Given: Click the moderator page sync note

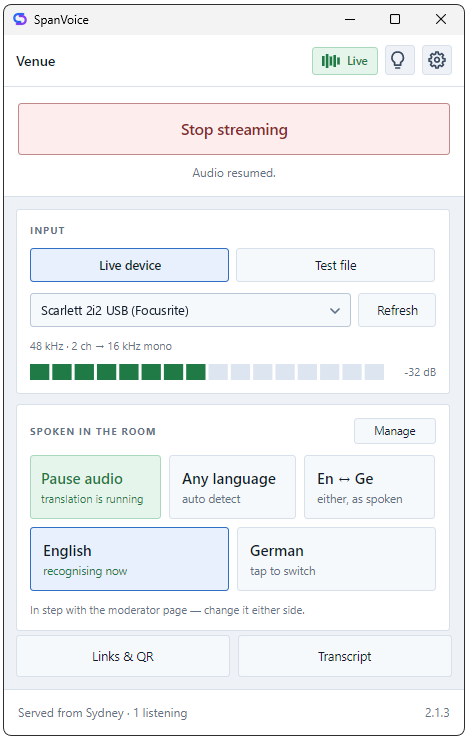Looking at the screenshot, I should click(167, 610).
